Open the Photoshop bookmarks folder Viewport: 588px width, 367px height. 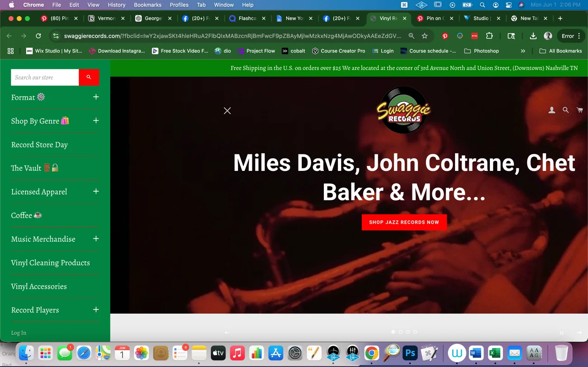click(481, 51)
